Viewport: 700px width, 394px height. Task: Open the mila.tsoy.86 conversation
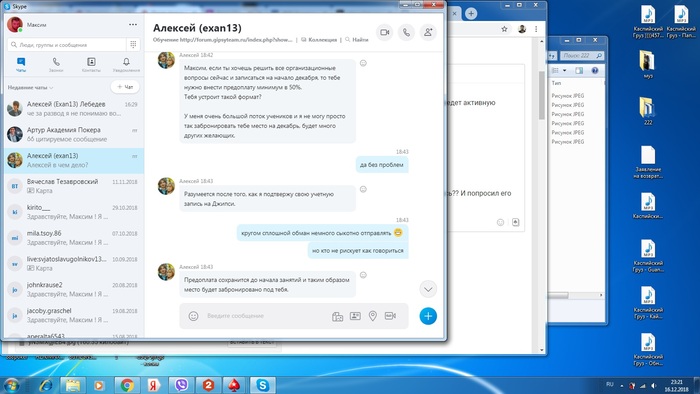point(74,238)
